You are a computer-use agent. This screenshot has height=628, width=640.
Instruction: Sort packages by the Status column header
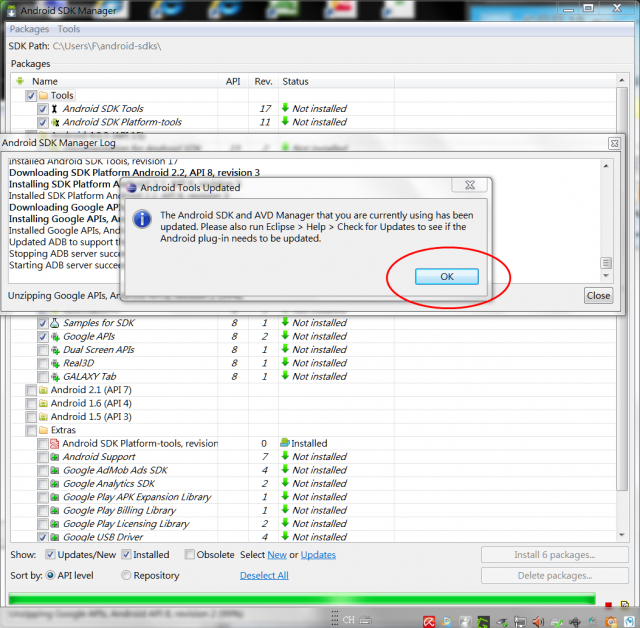[x=336, y=81]
